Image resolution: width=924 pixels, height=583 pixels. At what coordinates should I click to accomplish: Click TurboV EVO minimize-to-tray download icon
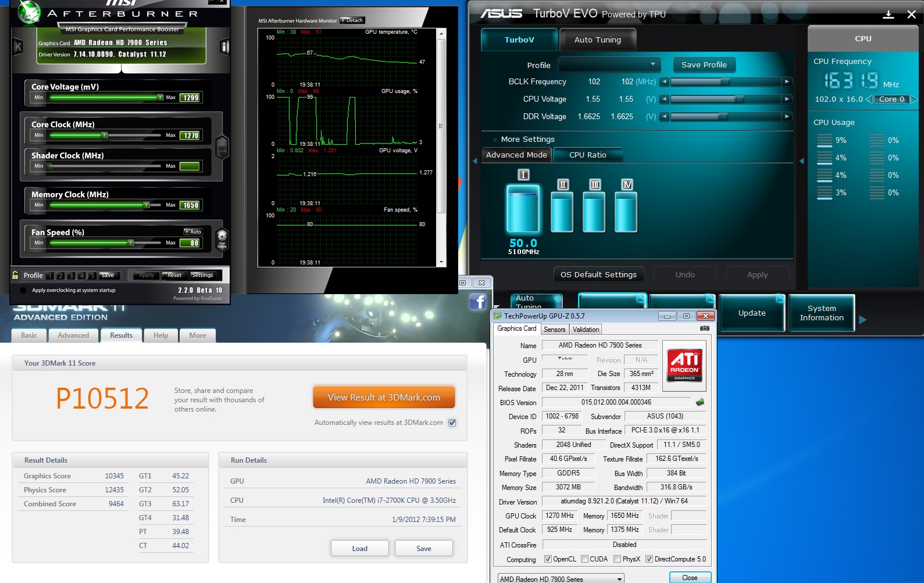[x=889, y=15]
